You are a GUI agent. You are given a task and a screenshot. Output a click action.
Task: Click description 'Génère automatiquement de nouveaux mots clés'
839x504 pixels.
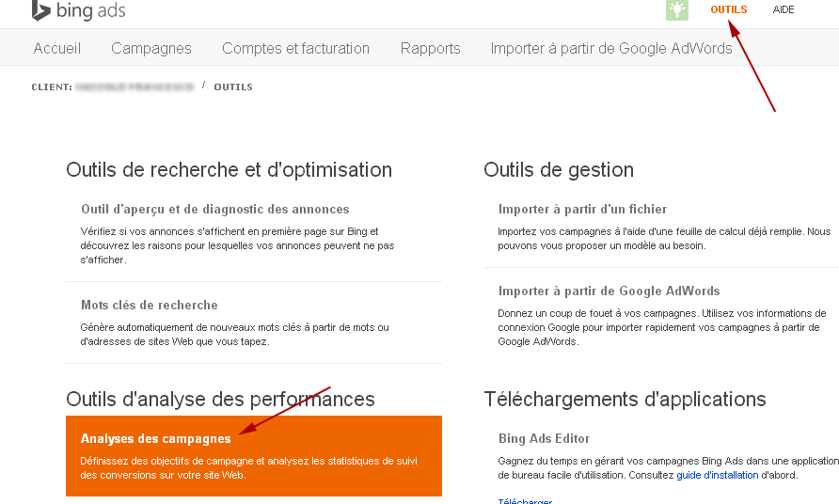pos(234,335)
